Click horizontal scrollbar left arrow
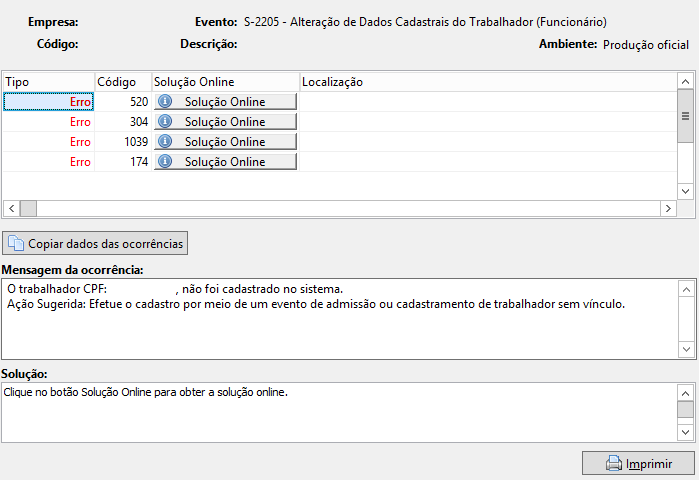Screen dimensions: 700x480 coord(12,209)
